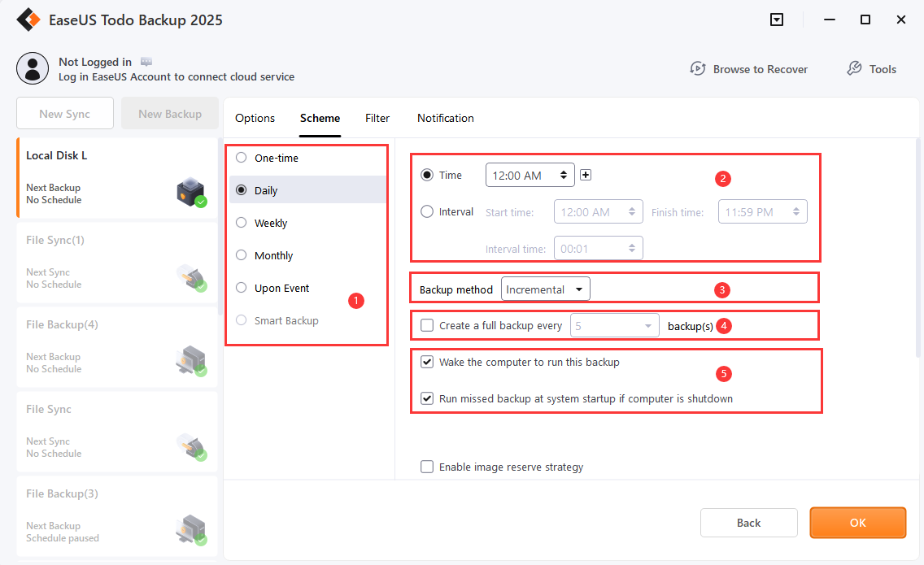Add another backup time with plus icon
Screen dimensions: 924x565
click(586, 175)
